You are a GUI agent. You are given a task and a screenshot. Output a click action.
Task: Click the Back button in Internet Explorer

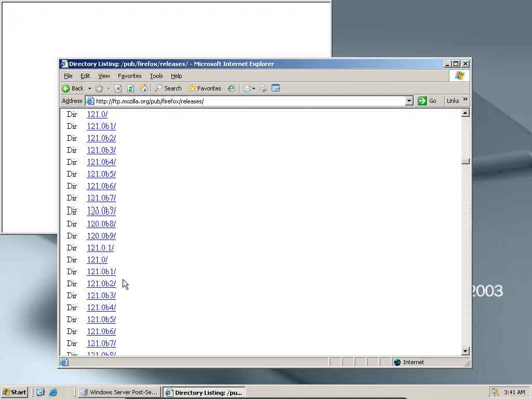pos(73,88)
